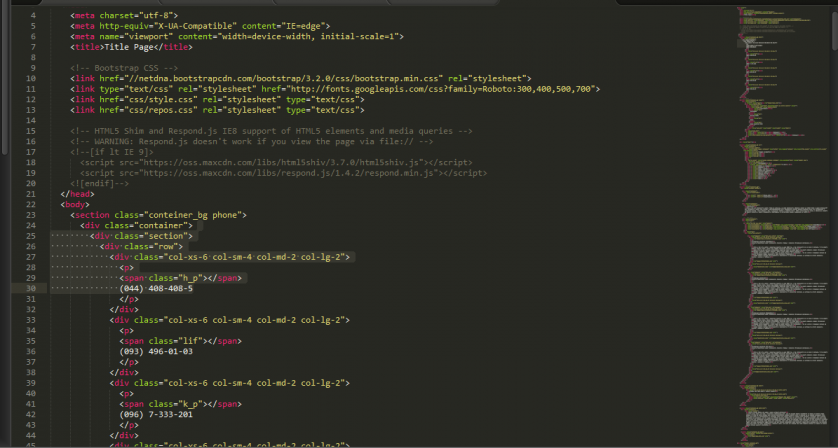Image resolution: width=838 pixels, height=448 pixels.
Task: Click the 'HTML5 Shim and Respond.js' comment
Action: (271, 131)
